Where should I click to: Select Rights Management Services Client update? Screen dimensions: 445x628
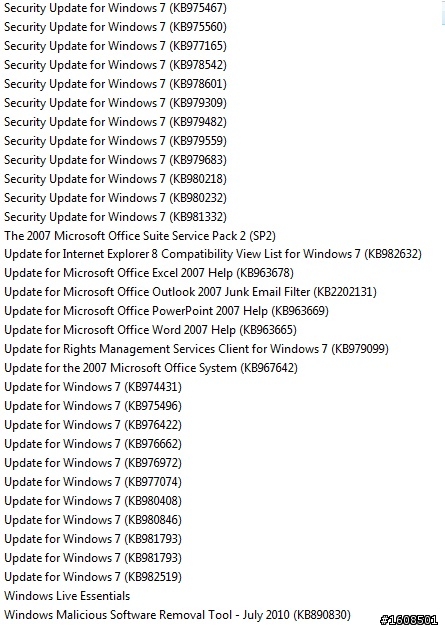click(196, 349)
